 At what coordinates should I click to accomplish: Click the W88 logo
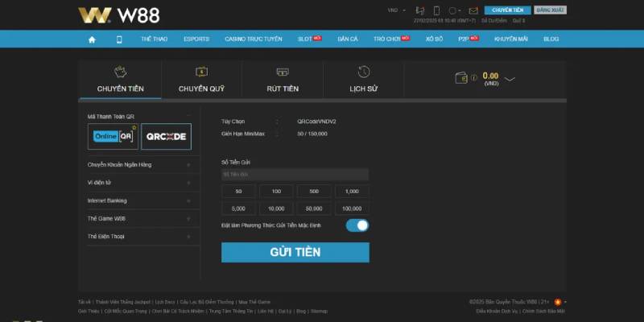(x=119, y=15)
